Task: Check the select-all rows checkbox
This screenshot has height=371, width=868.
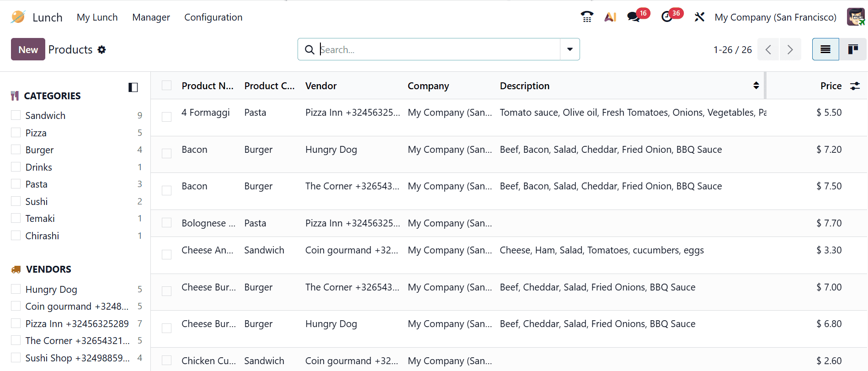Action: point(167,86)
